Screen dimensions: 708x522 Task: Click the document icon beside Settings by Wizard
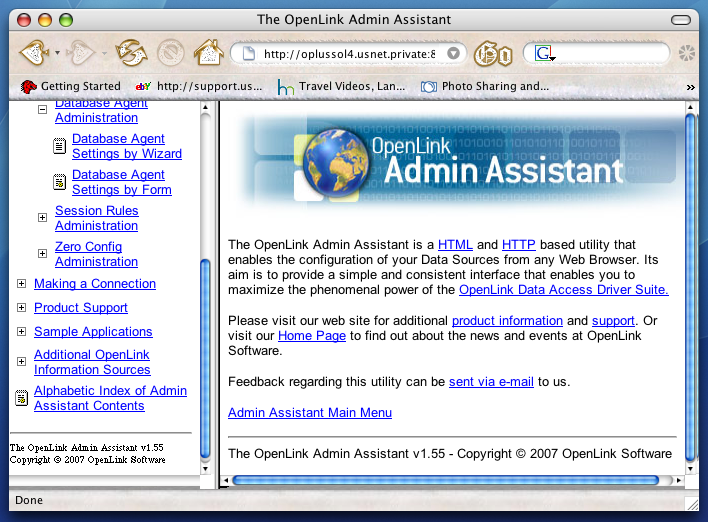click(60, 146)
